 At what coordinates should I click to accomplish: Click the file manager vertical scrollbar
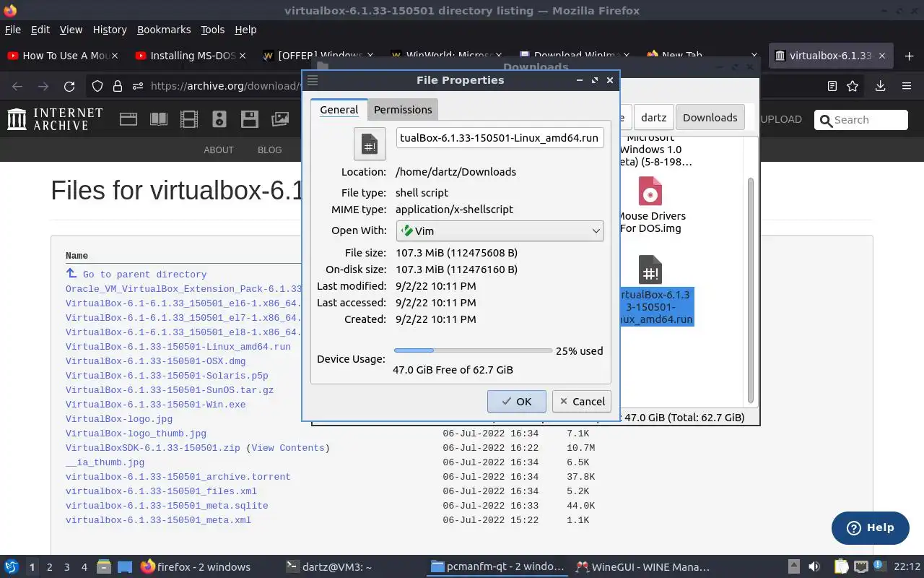[750, 289]
